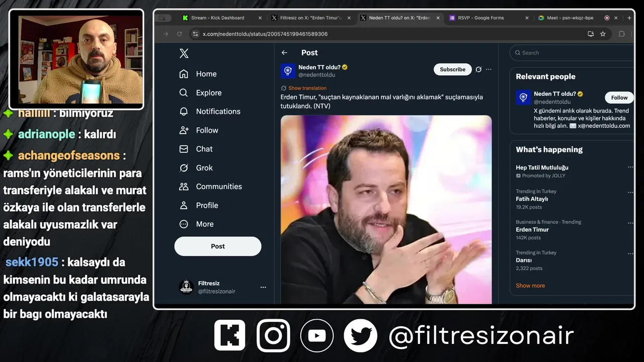Click the X Search field
The image size is (644, 362).
[572, 53]
